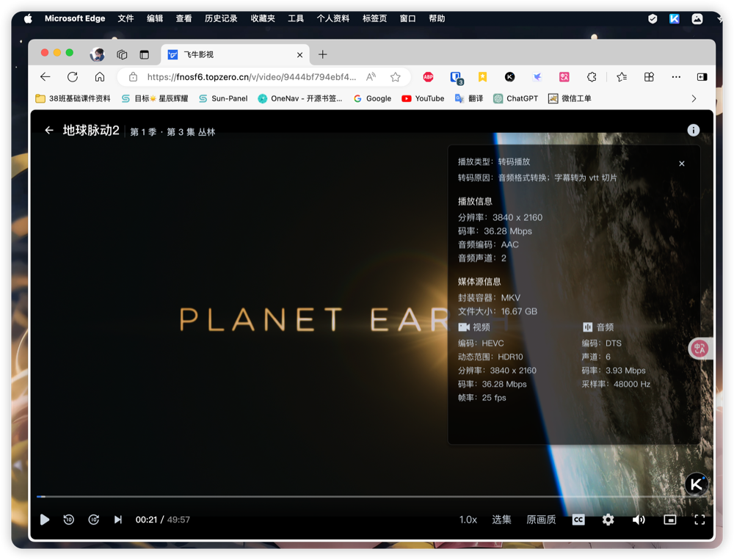Enter fullscreen mode

tap(700, 520)
